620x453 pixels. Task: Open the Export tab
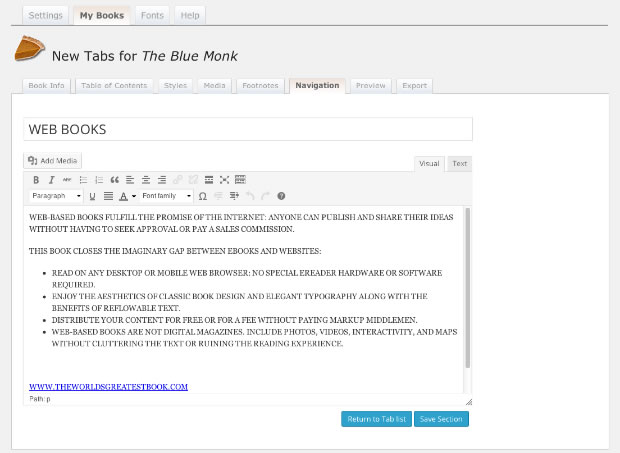(x=414, y=86)
